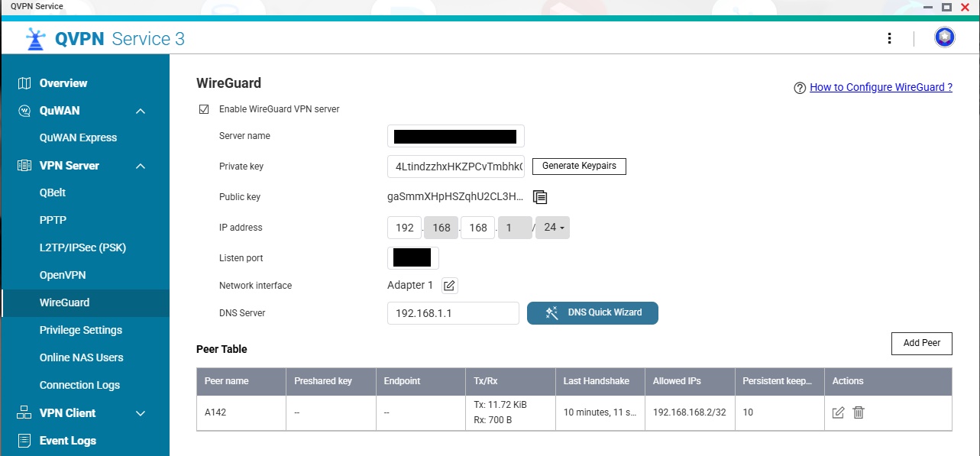This screenshot has width=980, height=456.
Task: Open the three-dot more options menu
Action: point(889,38)
